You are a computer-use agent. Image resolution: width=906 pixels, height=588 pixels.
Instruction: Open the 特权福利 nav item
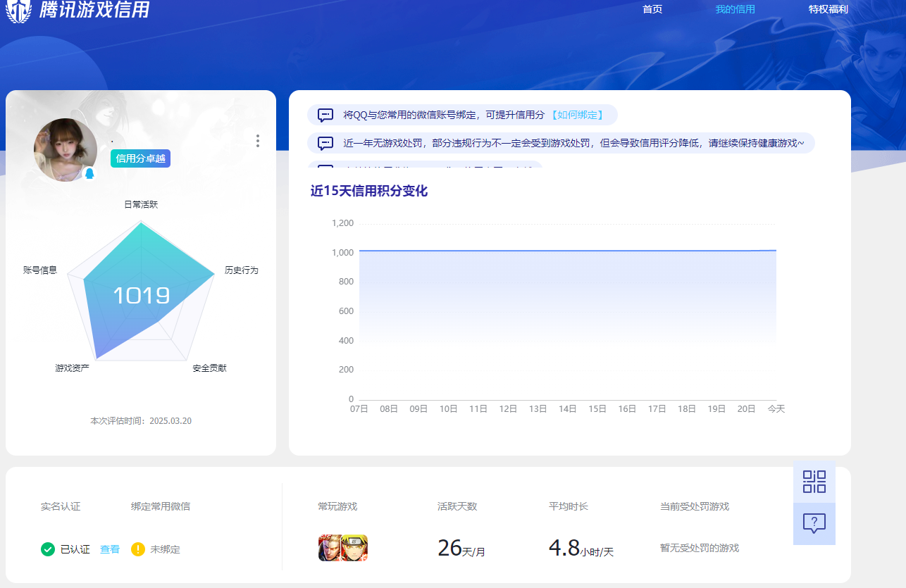click(x=829, y=9)
